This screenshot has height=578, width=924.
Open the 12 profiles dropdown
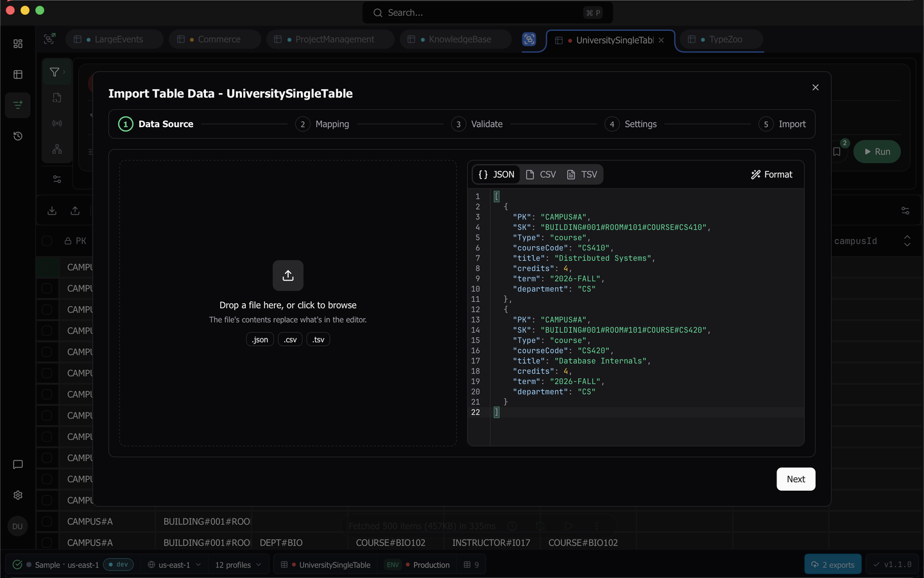pyautogui.click(x=238, y=565)
